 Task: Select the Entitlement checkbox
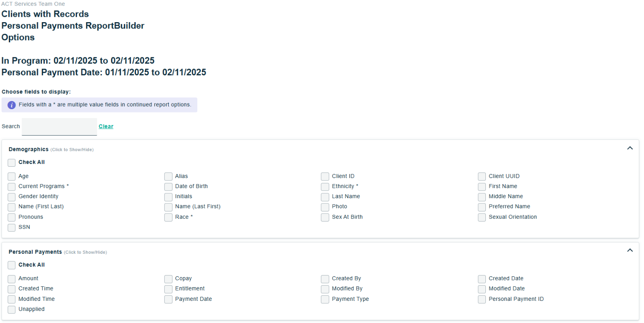(x=168, y=289)
